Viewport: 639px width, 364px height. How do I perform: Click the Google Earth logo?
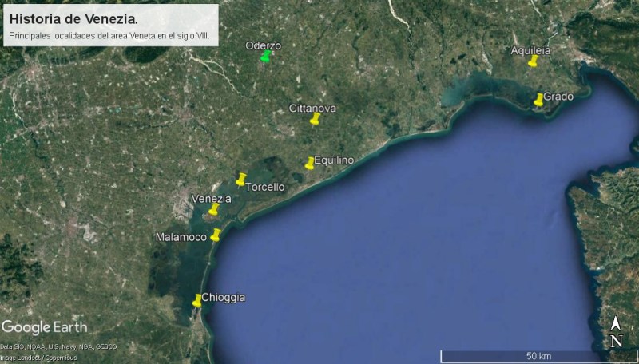45,327
